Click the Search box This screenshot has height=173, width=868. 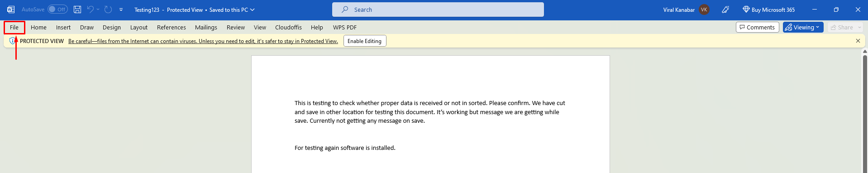coord(438,10)
